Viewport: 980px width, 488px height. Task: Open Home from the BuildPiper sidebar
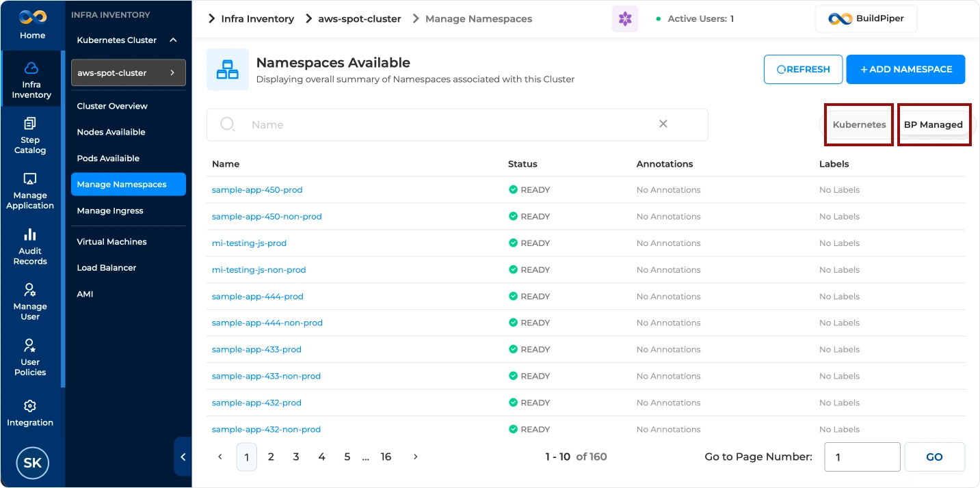32,25
